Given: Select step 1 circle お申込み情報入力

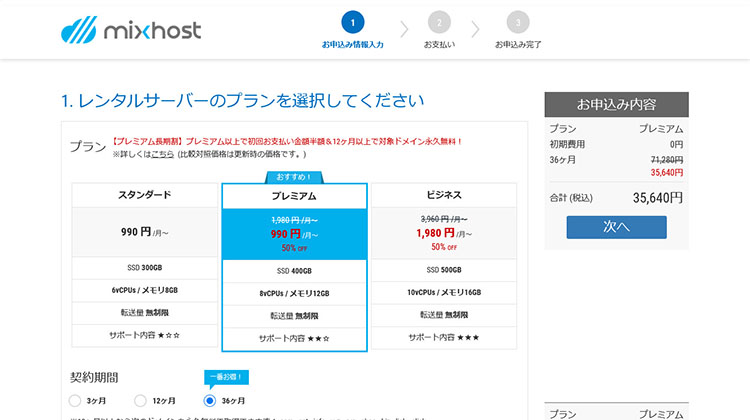Looking at the screenshot, I should (x=353, y=22).
